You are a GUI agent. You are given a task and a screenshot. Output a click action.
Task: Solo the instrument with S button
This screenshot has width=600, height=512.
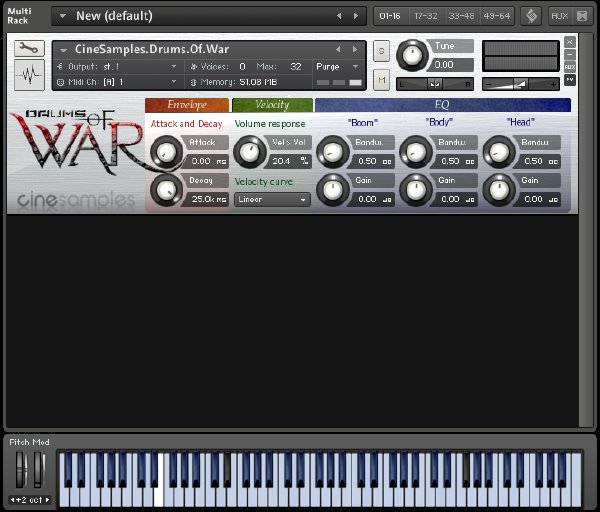(x=381, y=51)
